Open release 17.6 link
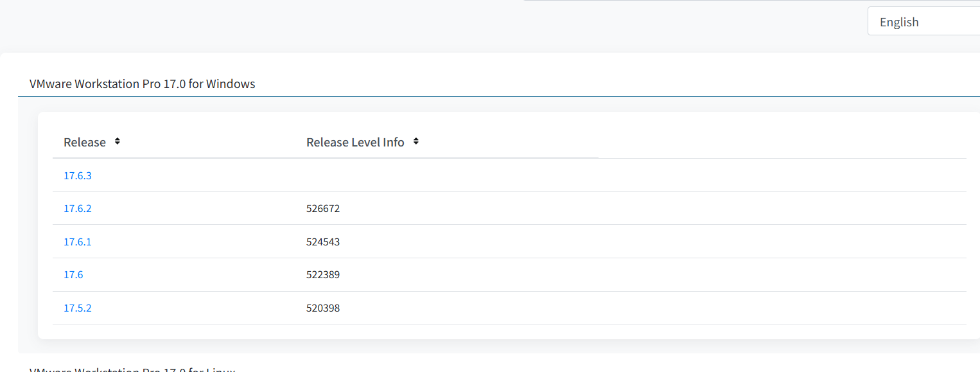 73,275
